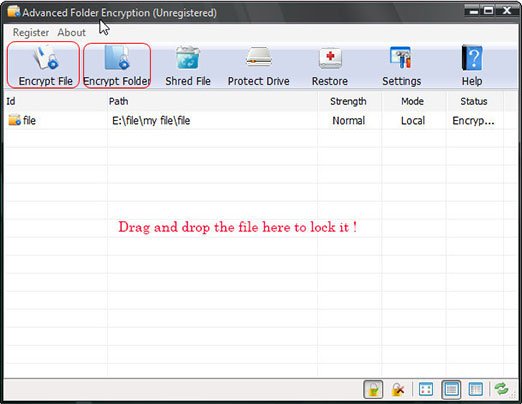Screen dimensions: 522x404
Task: Sort by the Id column header
Action: 55,101
